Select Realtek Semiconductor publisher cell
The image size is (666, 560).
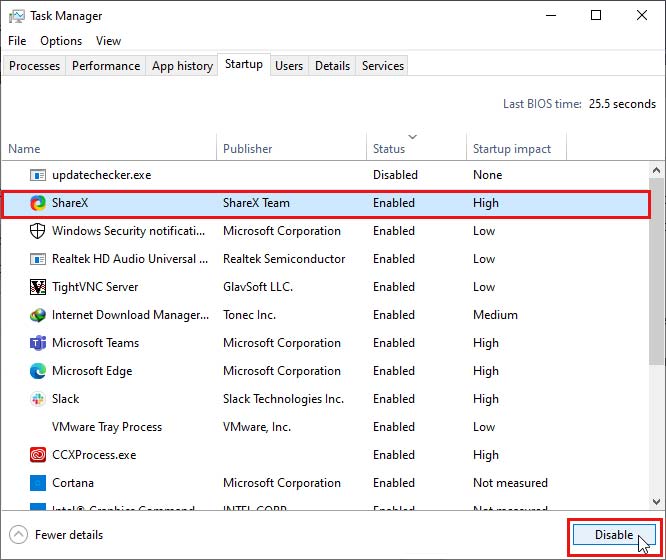coord(284,259)
